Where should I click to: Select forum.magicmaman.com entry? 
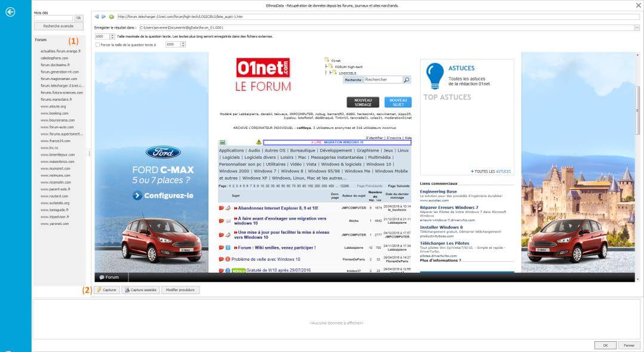pyautogui.click(x=59, y=79)
